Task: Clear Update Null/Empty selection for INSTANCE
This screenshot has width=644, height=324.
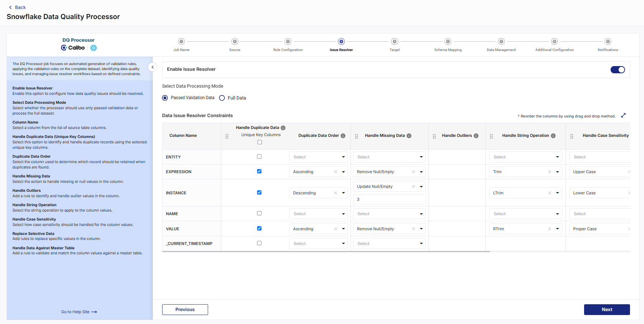Action: click(x=413, y=186)
